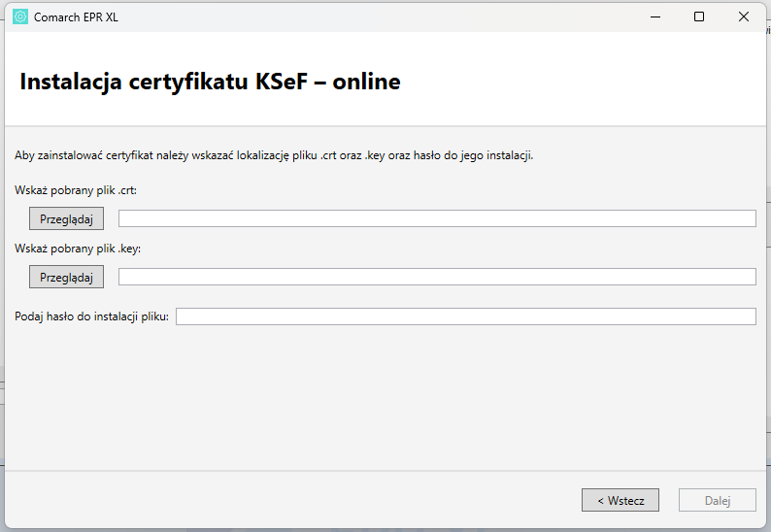Click heading 'Instalacja certyfikatu KSeF – online'

[x=210, y=82]
